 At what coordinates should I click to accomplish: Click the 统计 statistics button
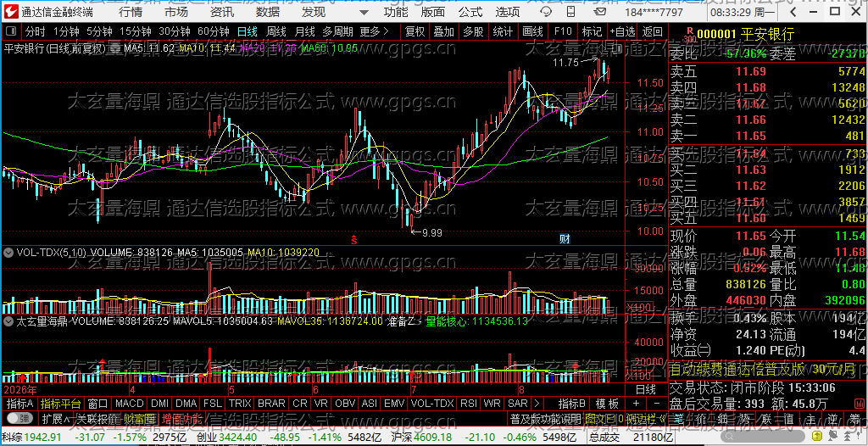[x=503, y=31]
